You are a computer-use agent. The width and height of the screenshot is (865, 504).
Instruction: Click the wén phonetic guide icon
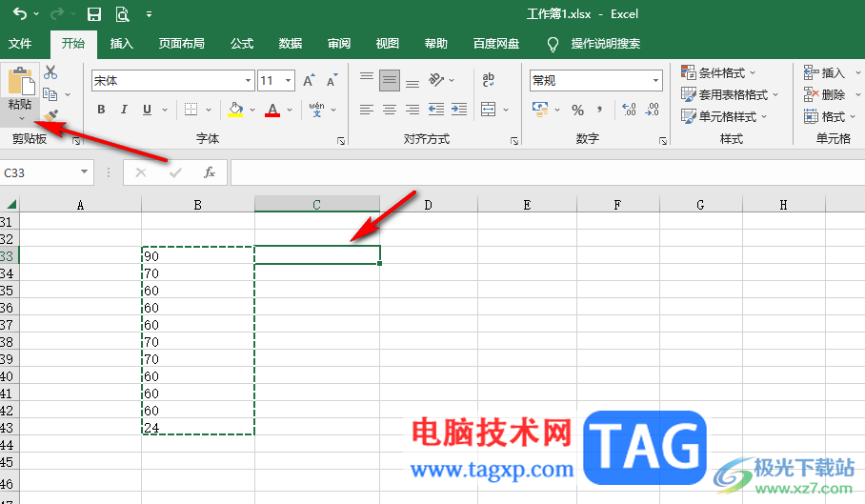pos(316,110)
